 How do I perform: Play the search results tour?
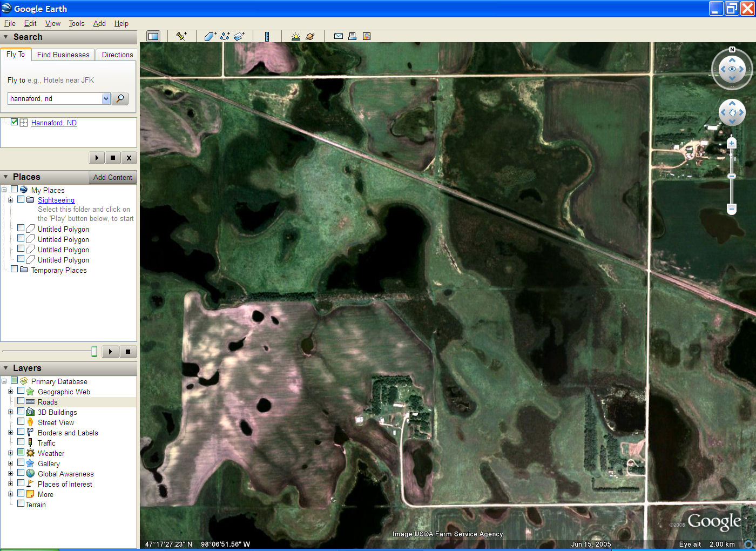(x=97, y=158)
